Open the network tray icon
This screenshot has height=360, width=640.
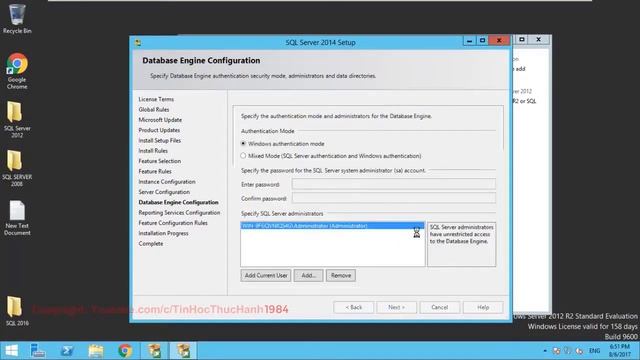tap(556, 351)
